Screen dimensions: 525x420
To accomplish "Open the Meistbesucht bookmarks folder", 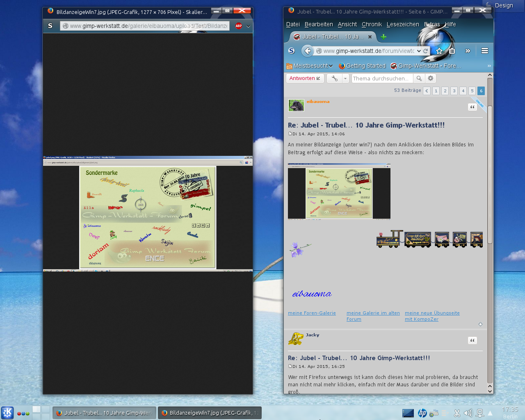I will click(310, 66).
